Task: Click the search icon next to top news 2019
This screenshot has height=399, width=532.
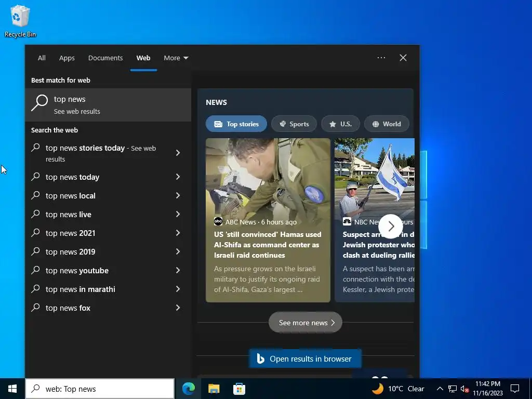Action: 36,251
